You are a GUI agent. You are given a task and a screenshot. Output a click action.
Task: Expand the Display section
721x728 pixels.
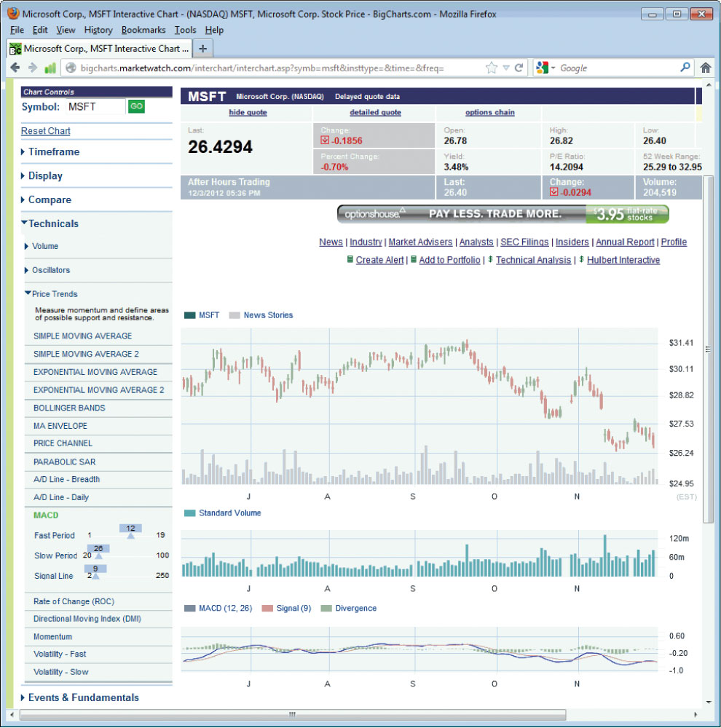(42, 176)
